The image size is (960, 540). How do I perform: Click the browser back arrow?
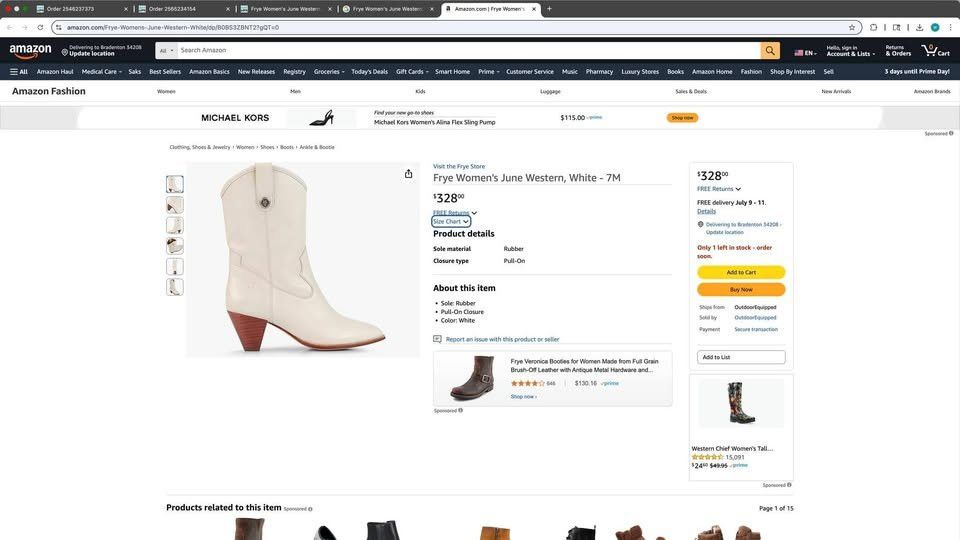(9, 28)
